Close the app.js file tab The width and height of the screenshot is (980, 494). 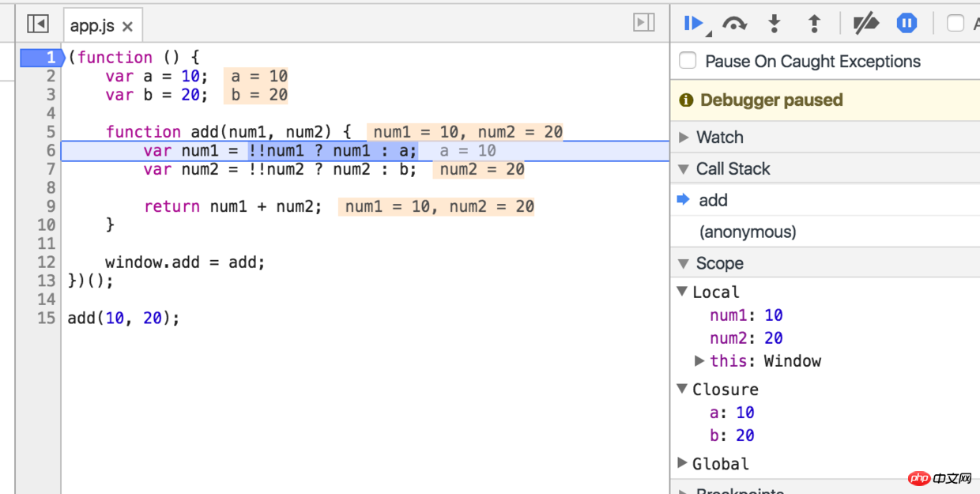coord(127,26)
